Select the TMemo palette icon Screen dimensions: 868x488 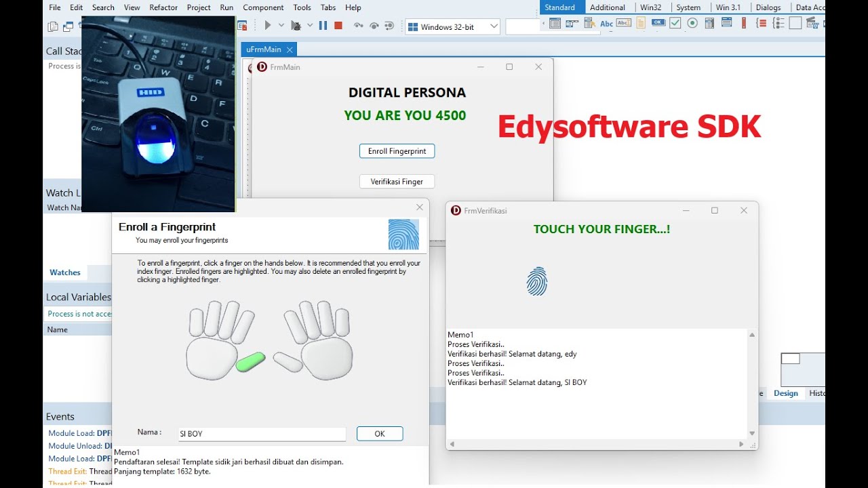click(x=641, y=23)
